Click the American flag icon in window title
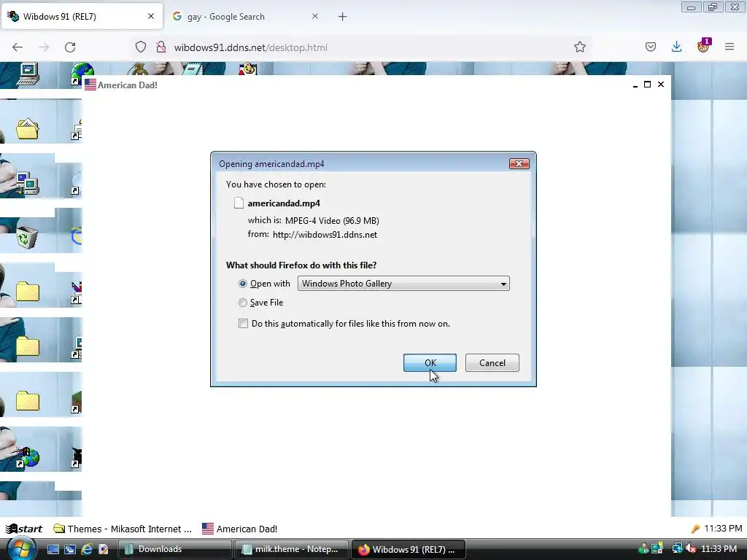The image size is (747, 560). (90, 85)
